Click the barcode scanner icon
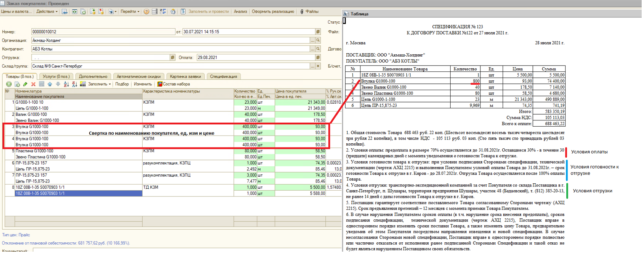The width and height of the screenshot is (644, 254). tap(82, 84)
